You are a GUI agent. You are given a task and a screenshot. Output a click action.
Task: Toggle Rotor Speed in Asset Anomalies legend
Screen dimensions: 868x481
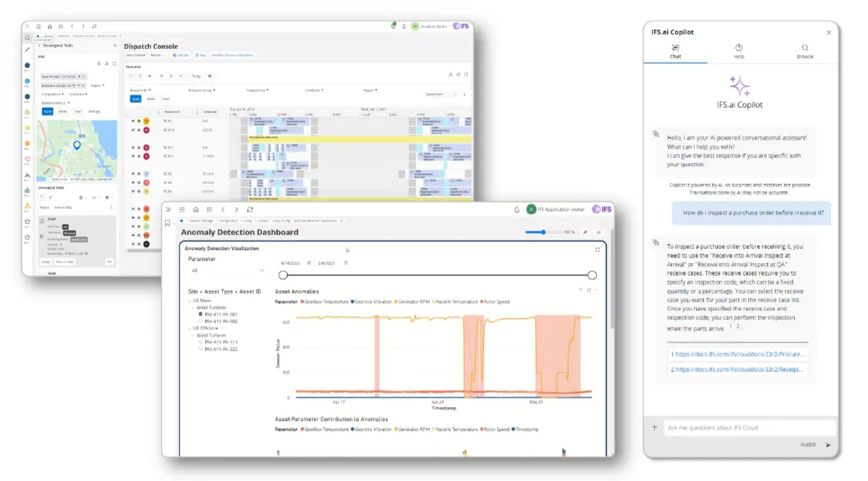click(x=495, y=302)
